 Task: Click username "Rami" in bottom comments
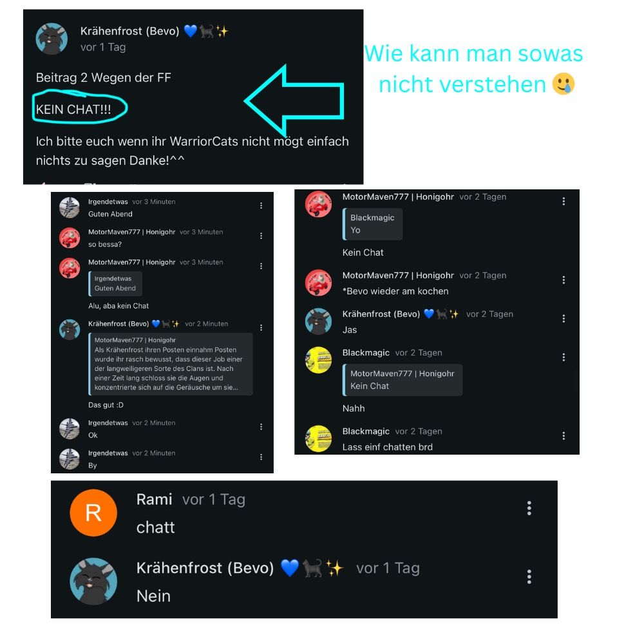(x=154, y=500)
